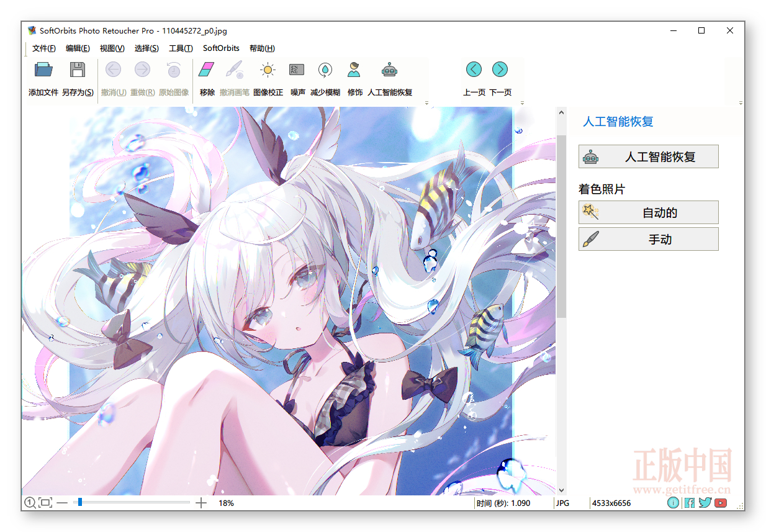Click the 另存为 (Save as) floppy icon

[78, 70]
